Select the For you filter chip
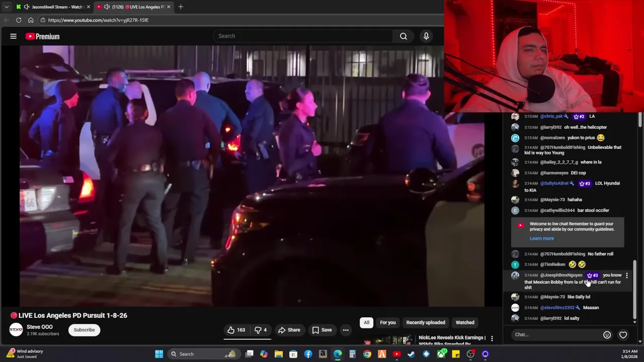The width and height of the screenshot is (644, 362). click(x=388, y=322)
